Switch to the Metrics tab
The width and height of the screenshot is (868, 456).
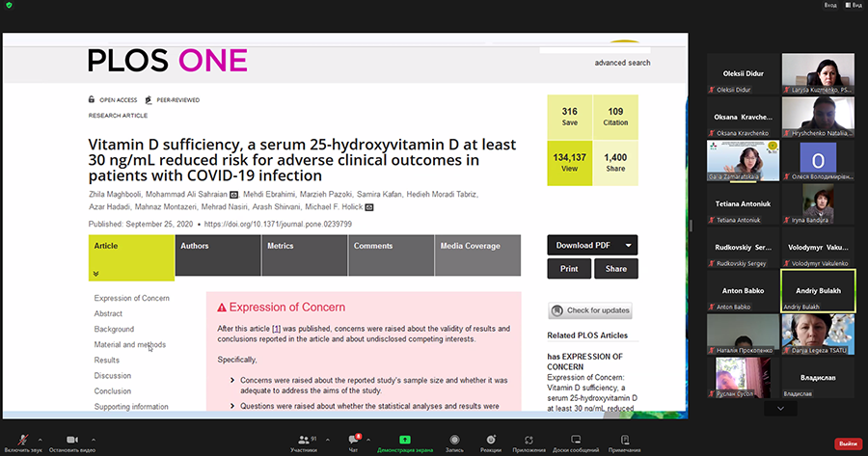point(305,255)
